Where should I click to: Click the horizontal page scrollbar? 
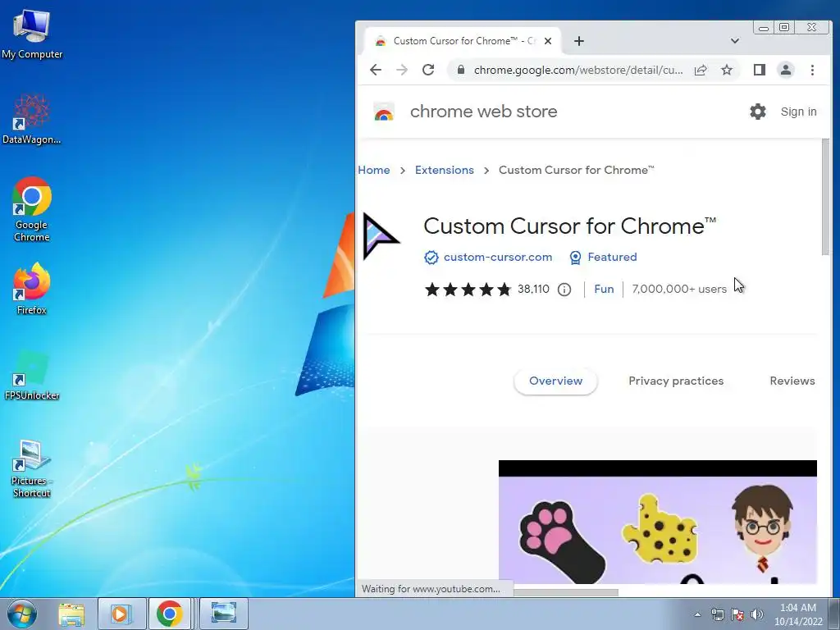coord(566,592)
